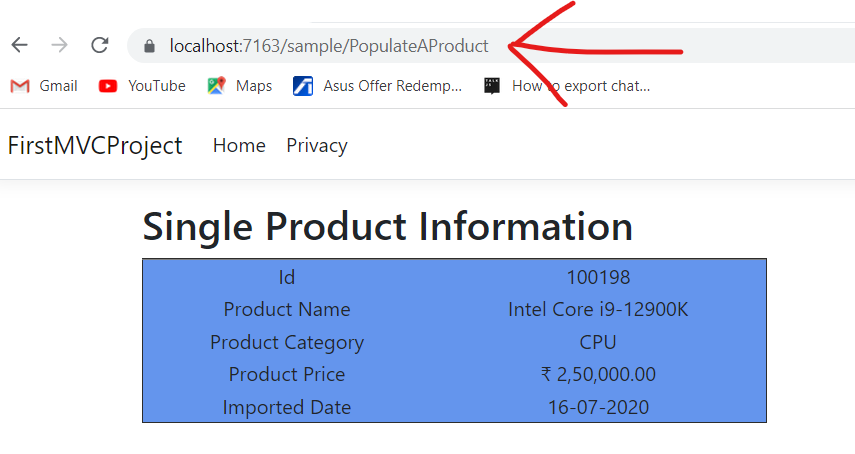Screen dimensions: 855x454
Task: Open the YouTube bookmark
Action: [142, 86]
